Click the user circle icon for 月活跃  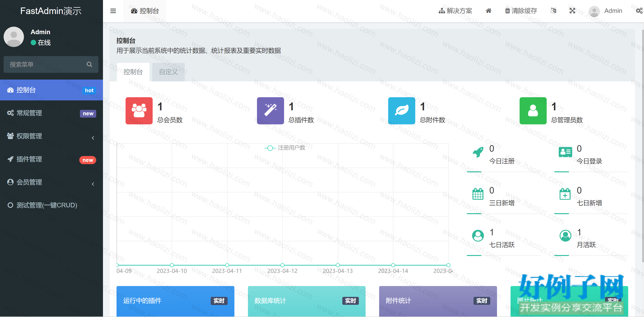(565, 236)
